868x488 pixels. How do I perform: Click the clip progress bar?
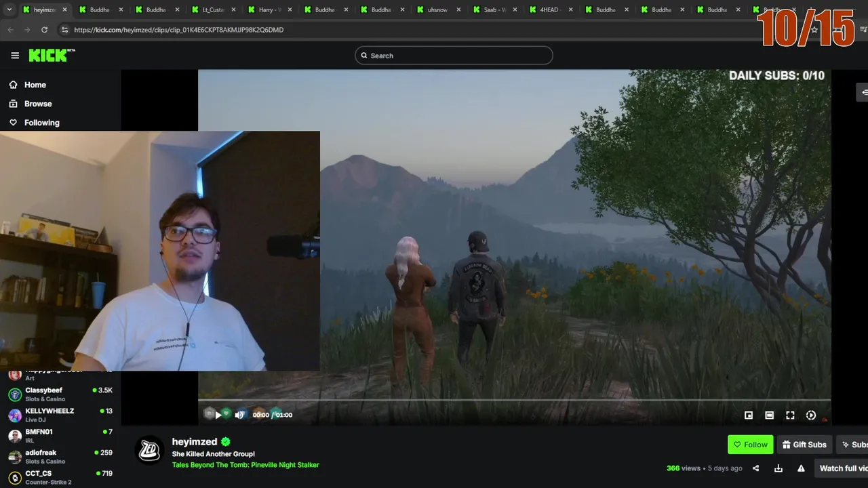tap(514, 401)
